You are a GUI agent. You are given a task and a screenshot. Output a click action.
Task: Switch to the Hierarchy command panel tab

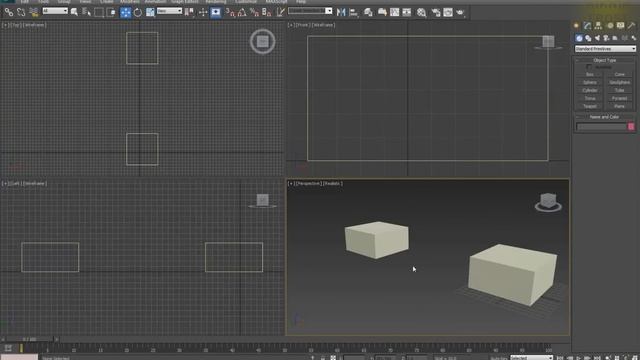598,26
